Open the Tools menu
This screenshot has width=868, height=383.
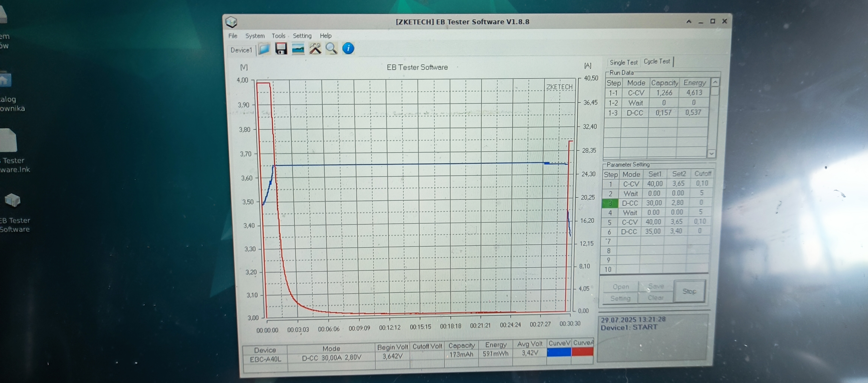(x=278, y=36)
